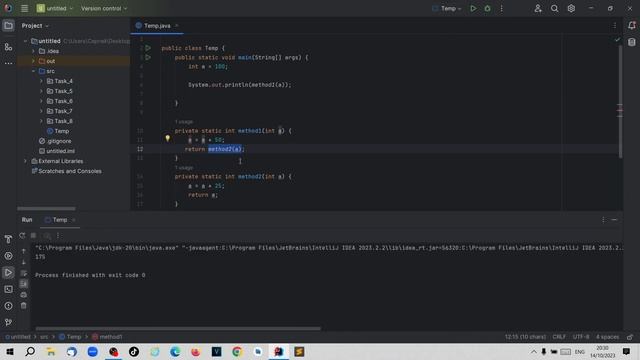Screen dimensions: 640x360
Task: Open the Version control dropdown
Action: tap(104, 8)
